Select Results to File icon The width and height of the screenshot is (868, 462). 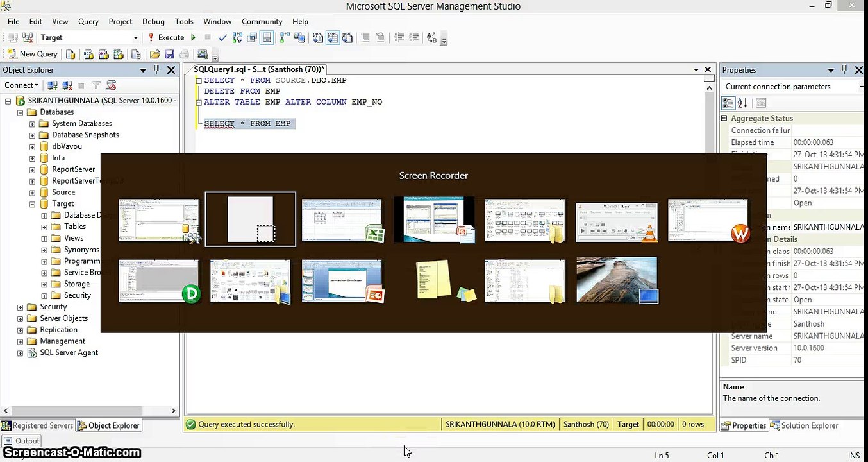pos(347,38)
